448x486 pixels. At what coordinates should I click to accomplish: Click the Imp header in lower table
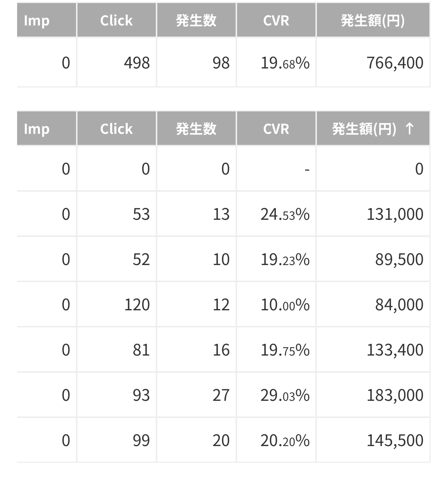(37, 129)
